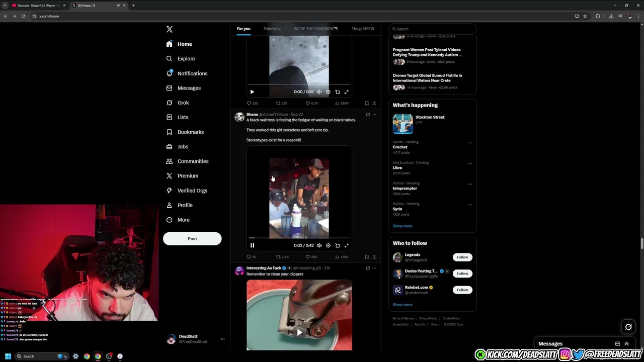
Task: Open the Jobs page
Action: pos(177,147)
